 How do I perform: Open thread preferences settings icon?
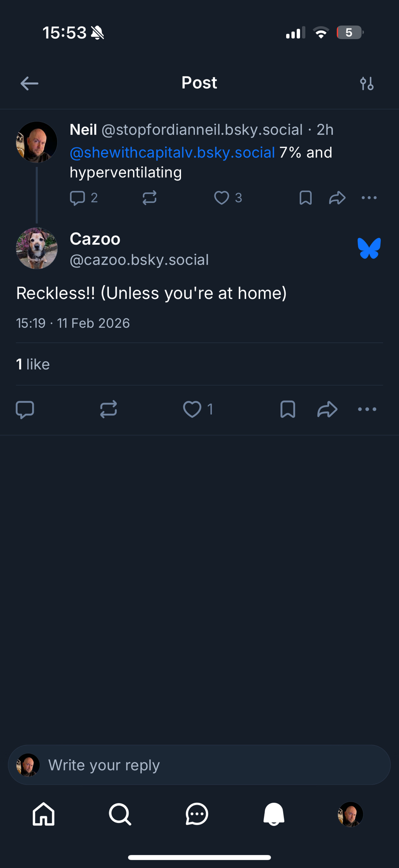click(x=367, y=83)
